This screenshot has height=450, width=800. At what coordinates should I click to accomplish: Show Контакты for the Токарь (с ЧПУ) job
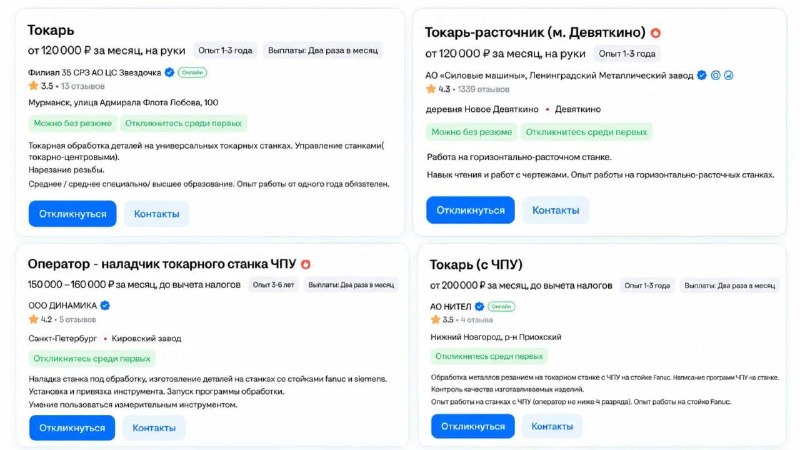click(x=552, y=427)
